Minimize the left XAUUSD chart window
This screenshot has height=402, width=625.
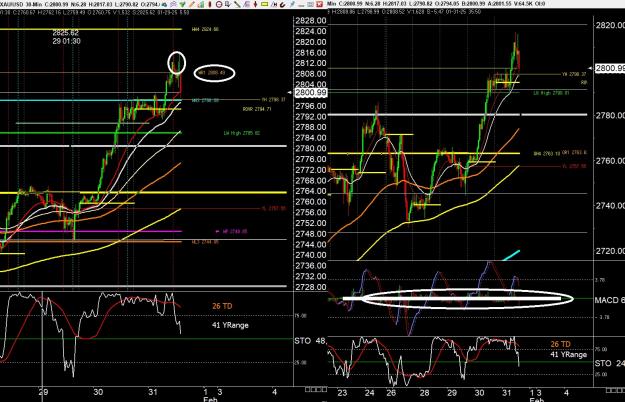[302, 5]
